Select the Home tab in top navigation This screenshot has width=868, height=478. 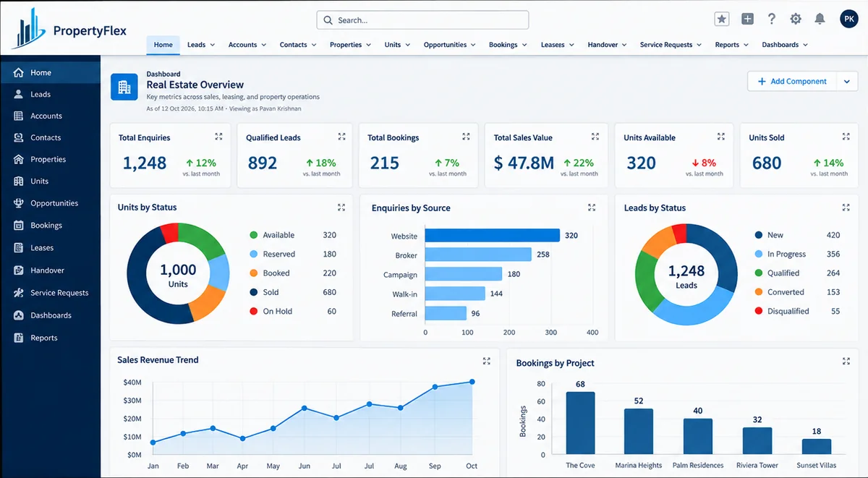click(163, 45)
